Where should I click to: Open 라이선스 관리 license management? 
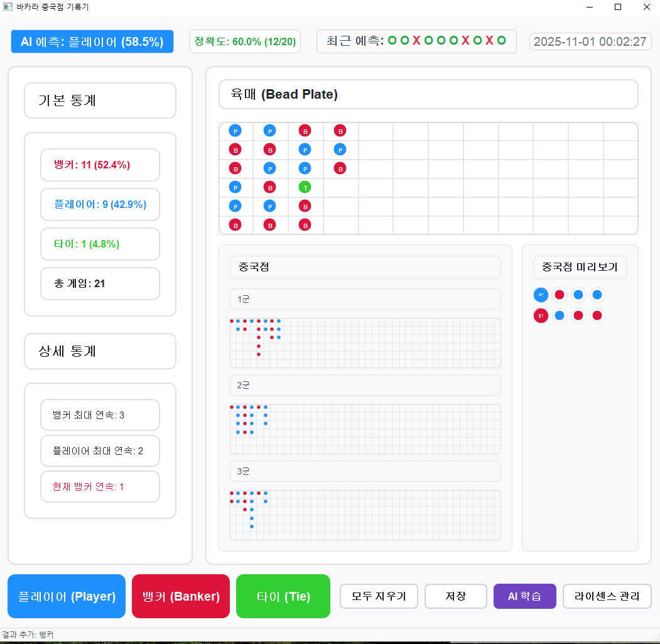[607, 596]
